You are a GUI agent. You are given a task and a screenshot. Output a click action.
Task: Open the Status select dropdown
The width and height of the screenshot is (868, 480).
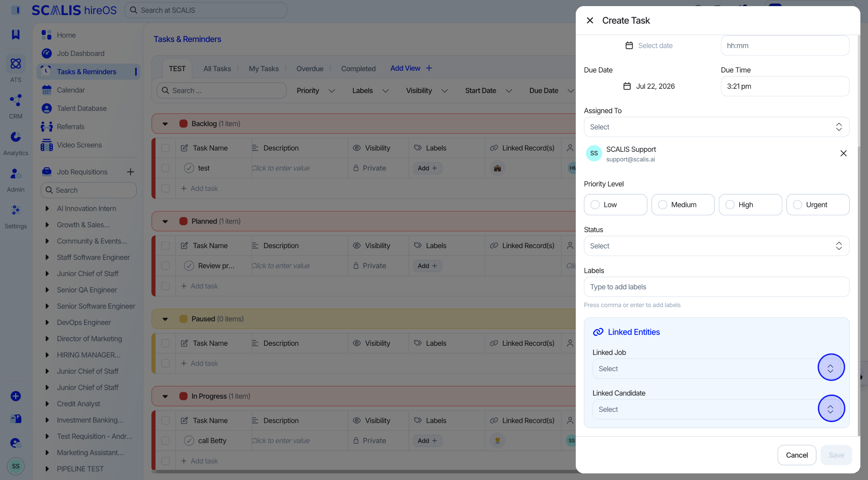pos(716,246)
